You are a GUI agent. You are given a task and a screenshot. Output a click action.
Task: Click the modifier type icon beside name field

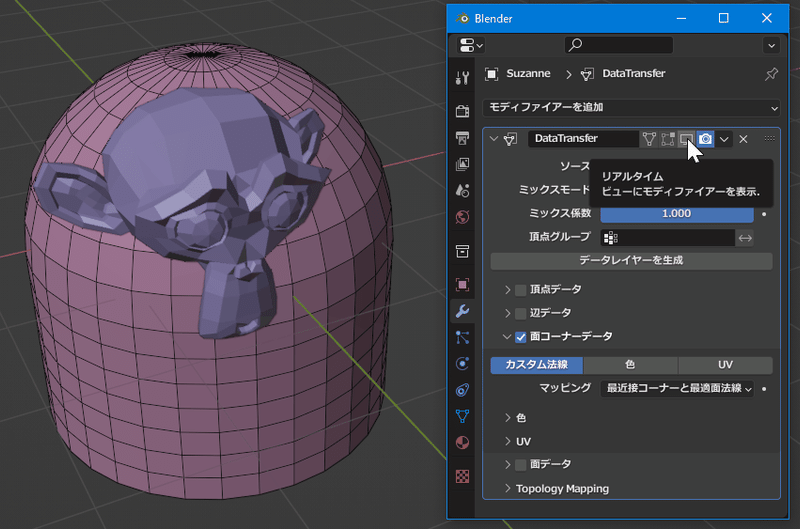coord(511,139)
